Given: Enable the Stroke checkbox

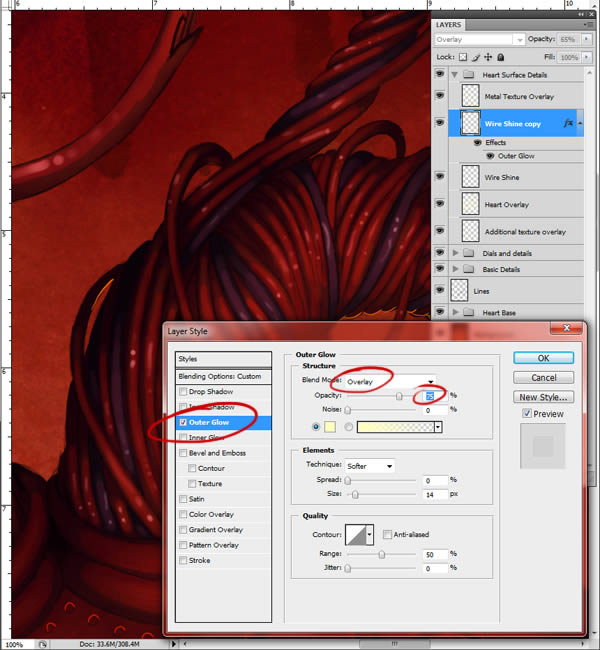Looking at the screenshot, I should pyautogui.click(x=183, y=560).
